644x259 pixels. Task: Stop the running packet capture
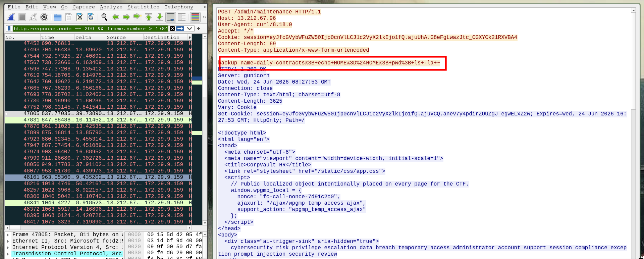[x=22, y=17]
